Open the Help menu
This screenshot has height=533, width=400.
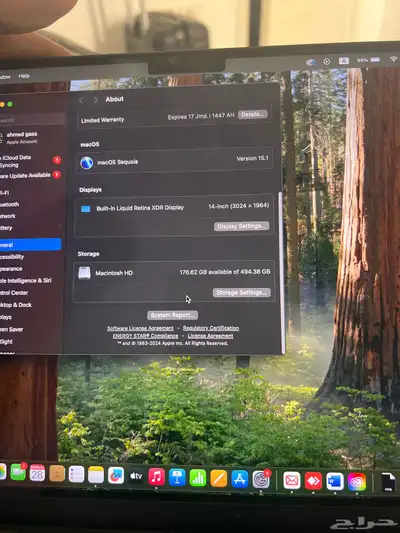(x=24, y=76)
